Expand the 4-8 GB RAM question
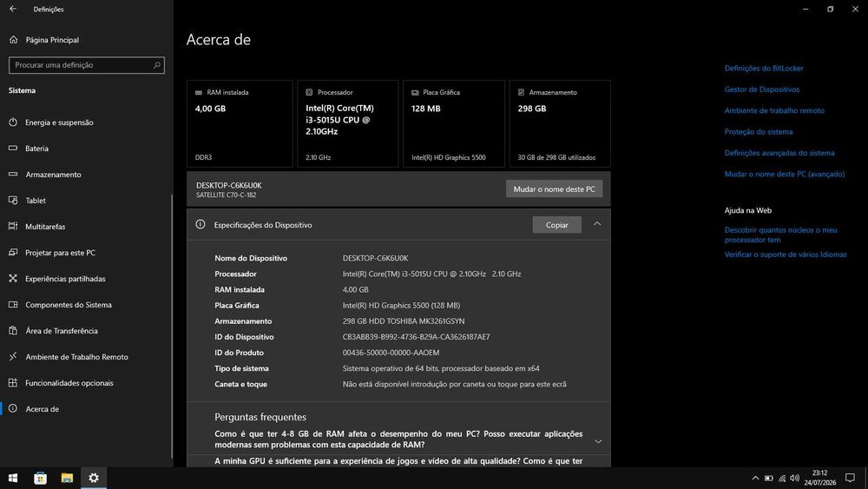 [x=598, y=441]
